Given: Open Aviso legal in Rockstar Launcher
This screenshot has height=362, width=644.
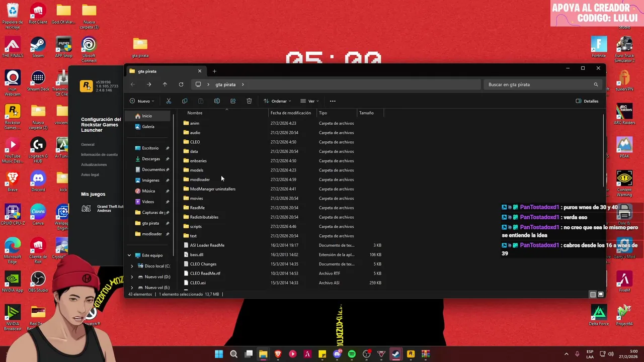Looking at the screenshot, I should pos(90,174).
